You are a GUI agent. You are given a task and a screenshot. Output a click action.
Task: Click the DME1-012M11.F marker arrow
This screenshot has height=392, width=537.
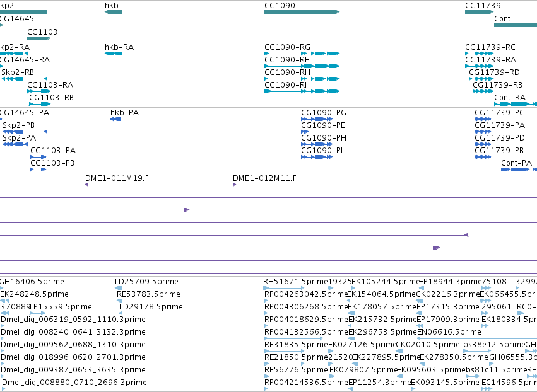(235, 185)
